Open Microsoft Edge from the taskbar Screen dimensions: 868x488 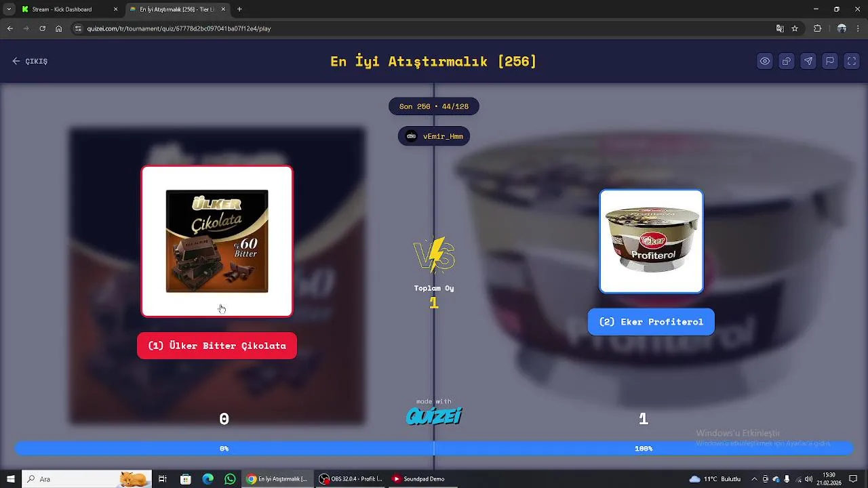coord(208,479)
